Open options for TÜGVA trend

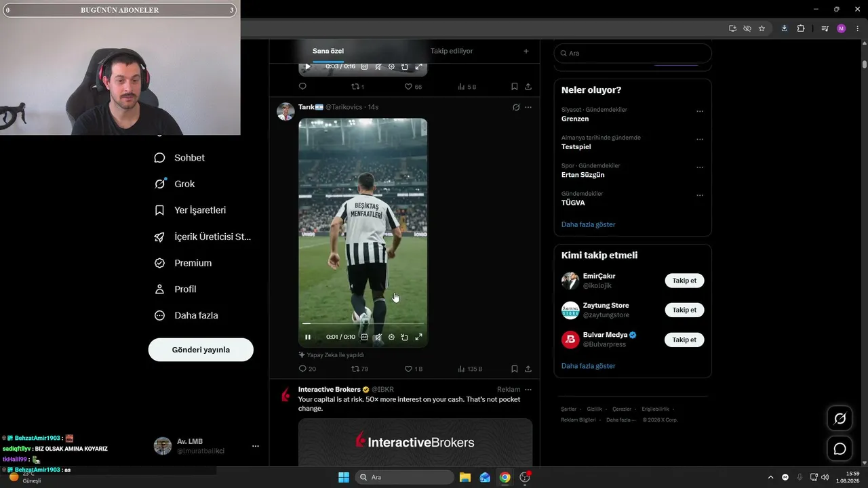coord(700,195)
